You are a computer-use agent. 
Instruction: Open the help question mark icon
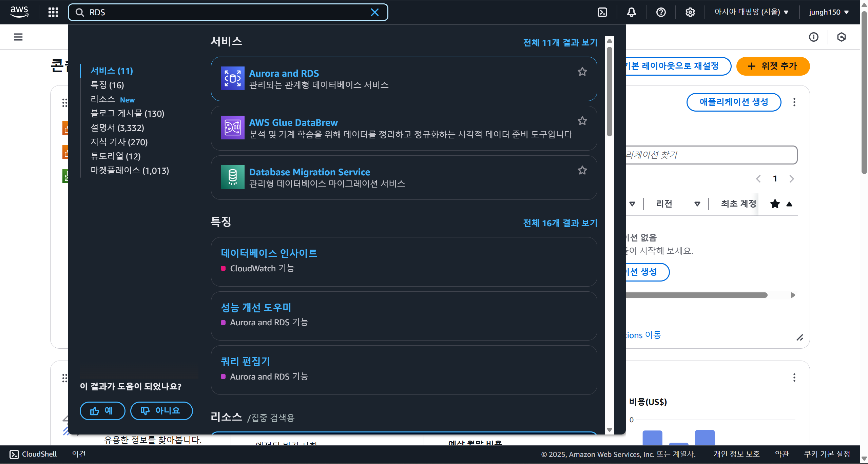661,12
